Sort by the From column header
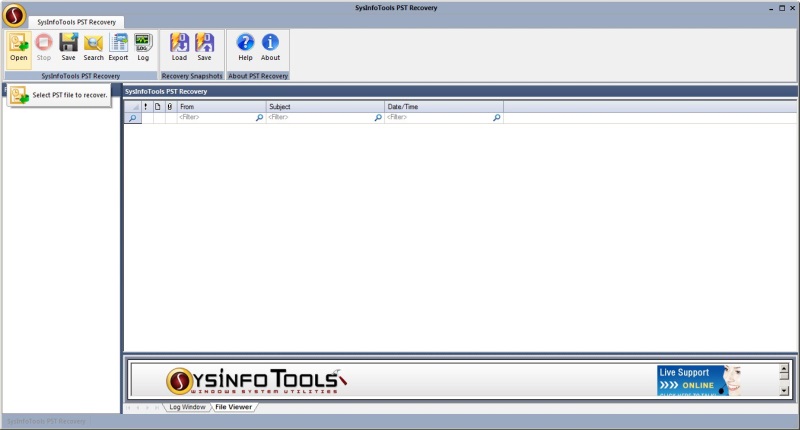The image size is (800, 430). click(221, 106)
